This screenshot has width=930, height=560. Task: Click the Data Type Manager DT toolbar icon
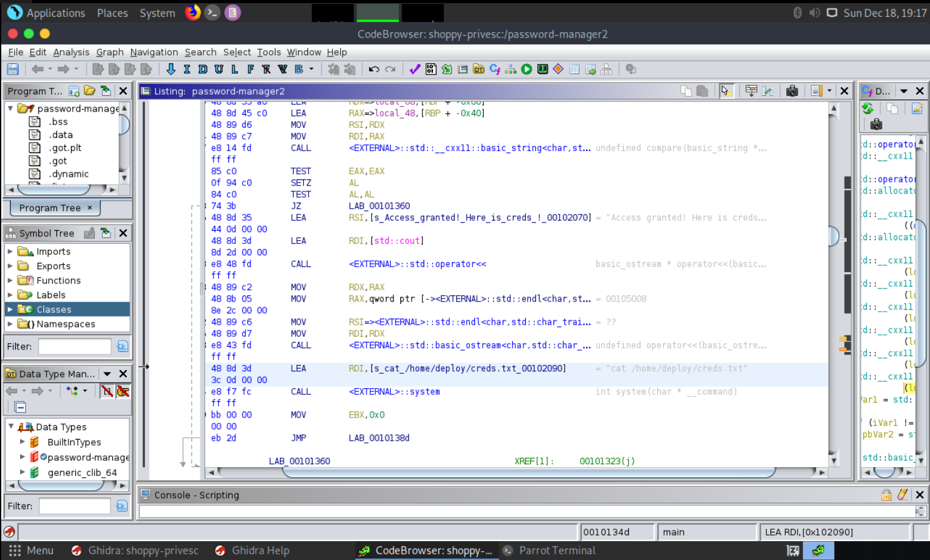click(x=479, y=69)
